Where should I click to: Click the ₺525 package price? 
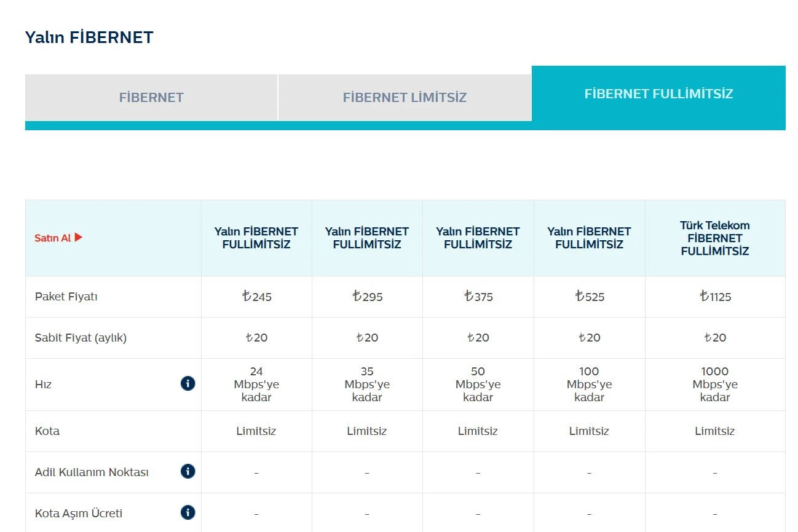589,297
